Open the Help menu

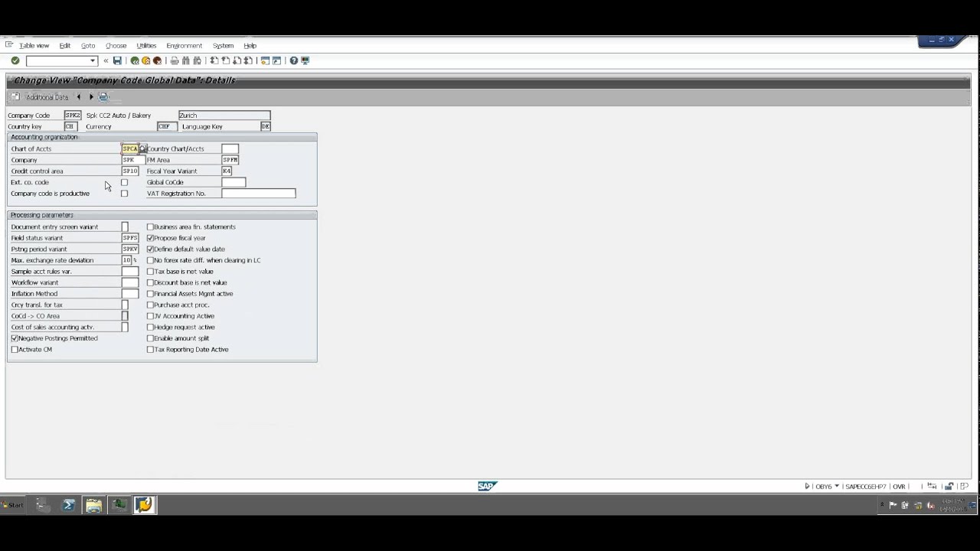[x=250, y=46]
